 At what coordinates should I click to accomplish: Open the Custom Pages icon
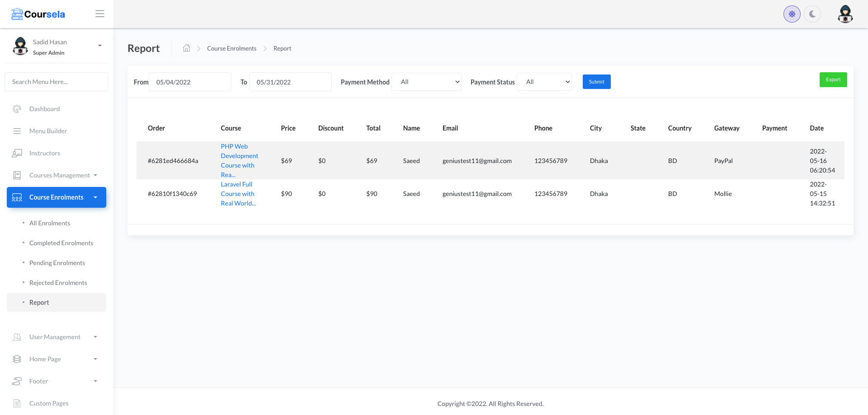pos(17,403)
